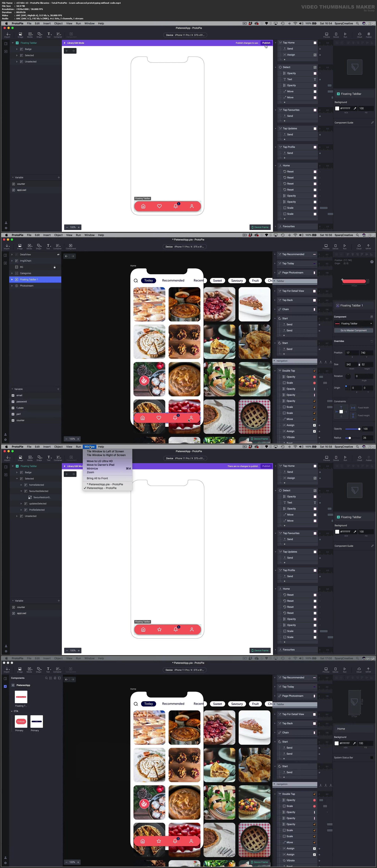Expand the homeSelected layer
Viewport: 377px width, 868px height.
click(21, 485)
